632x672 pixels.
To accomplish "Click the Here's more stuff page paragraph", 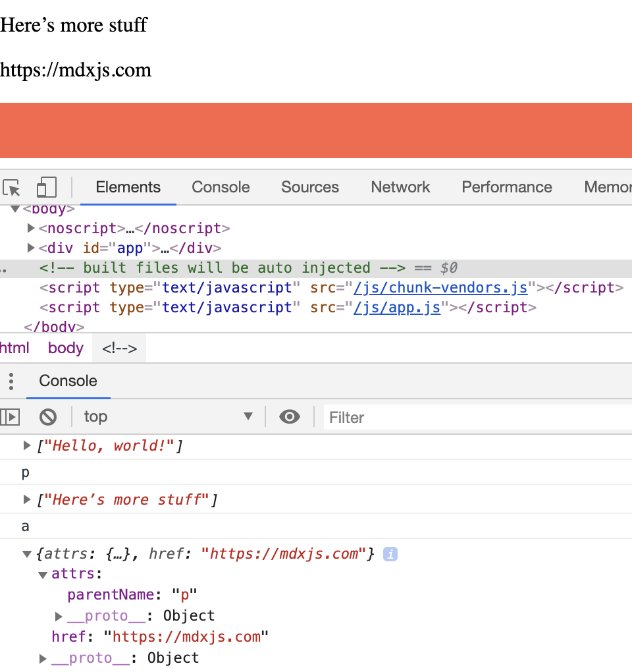I will tap(74, 25).
